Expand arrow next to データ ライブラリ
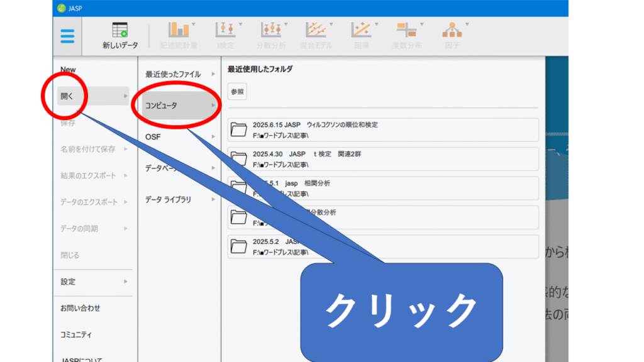 pyautogui.click(x=213, y=199)
